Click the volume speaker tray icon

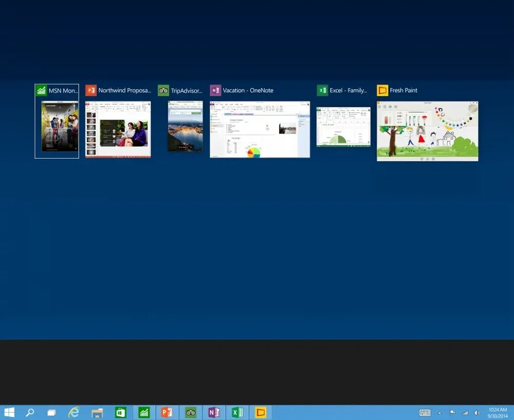coord(477,412)
